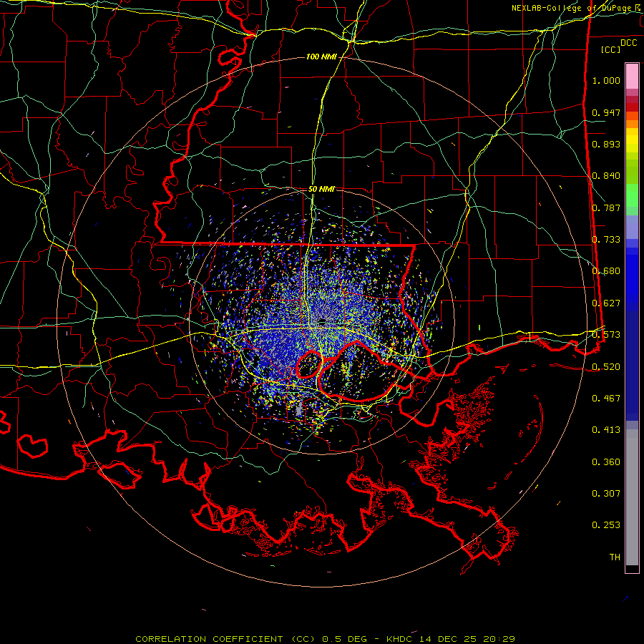Click the small red lake outline near center
644x644 pixels.
[x=308, y=364]
